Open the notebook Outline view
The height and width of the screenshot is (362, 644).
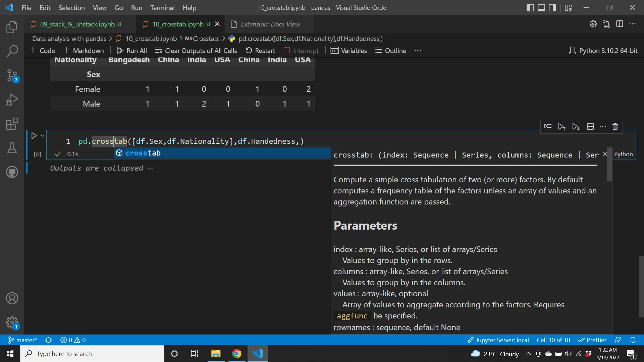390,50
